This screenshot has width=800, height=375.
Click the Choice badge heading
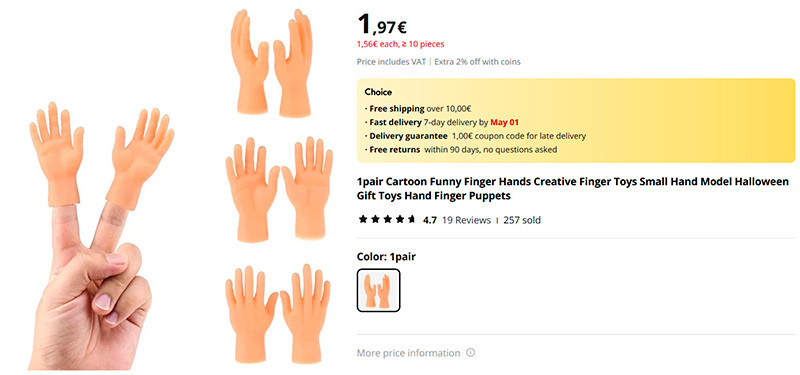point(378,92)
